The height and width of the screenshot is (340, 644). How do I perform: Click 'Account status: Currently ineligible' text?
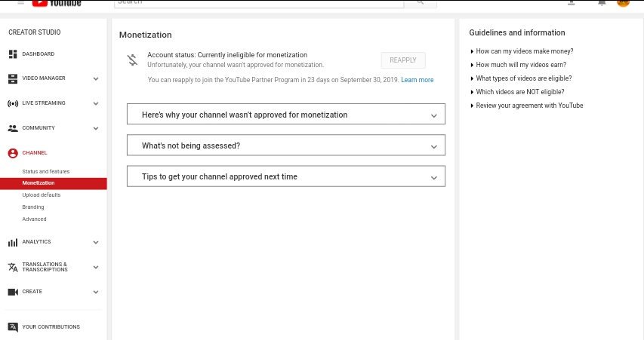[227, 55]
